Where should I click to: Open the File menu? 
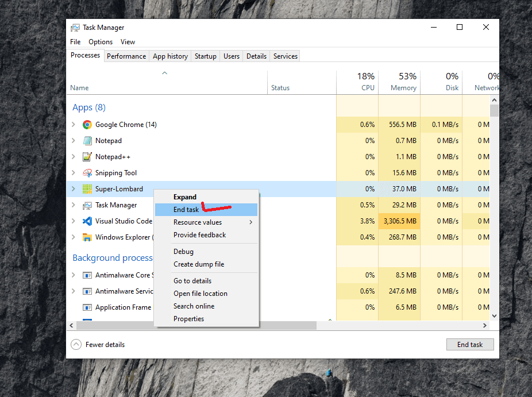75,42
